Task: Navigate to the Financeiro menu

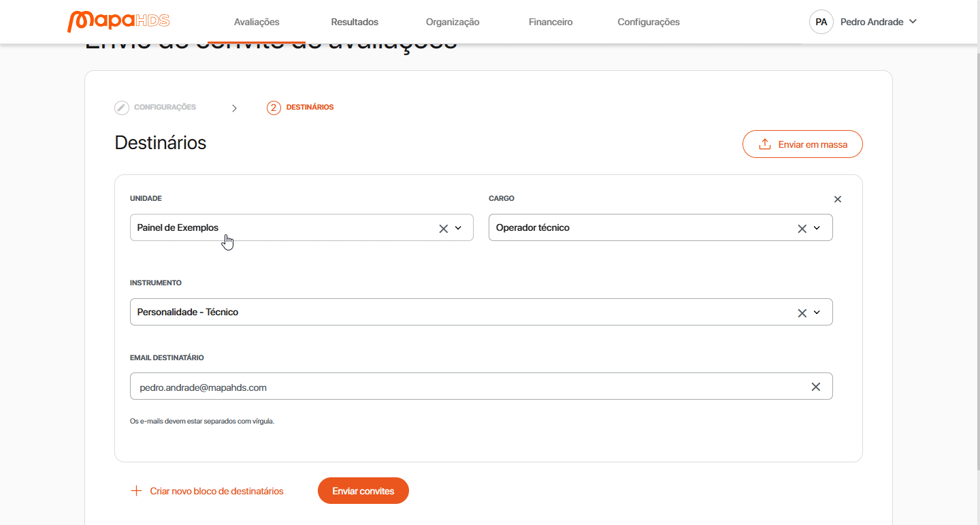Action: coord(551,22)
